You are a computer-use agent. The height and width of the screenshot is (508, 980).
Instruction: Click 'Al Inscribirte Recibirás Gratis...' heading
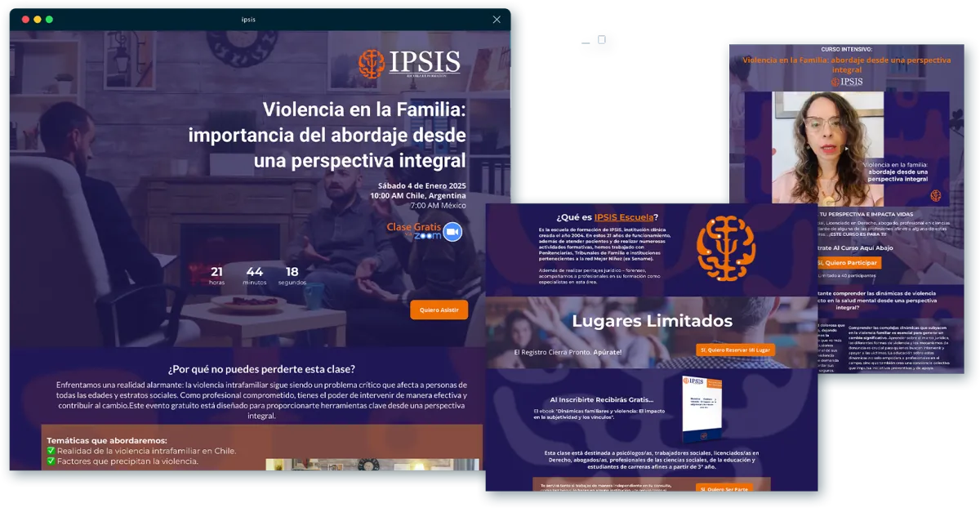[x=602, y=399]
